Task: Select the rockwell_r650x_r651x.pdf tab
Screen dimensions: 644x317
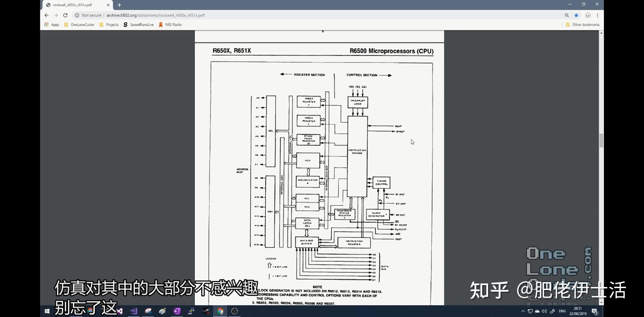Action: pos(73,5)
